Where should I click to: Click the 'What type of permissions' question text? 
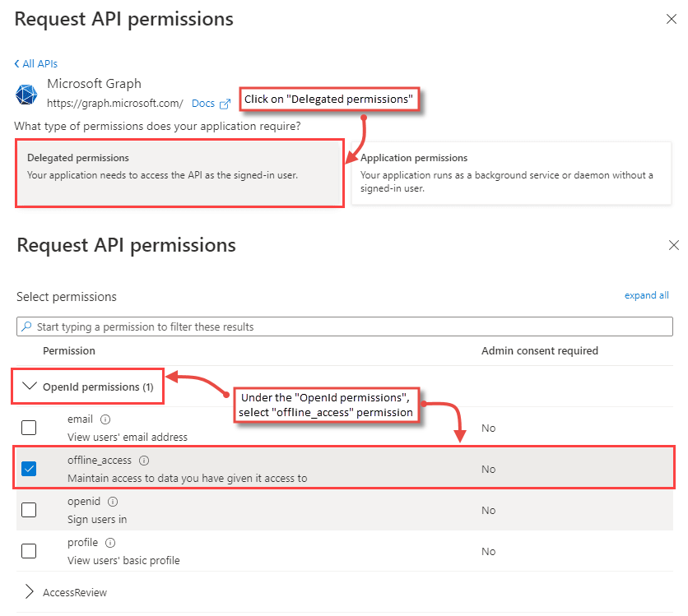pos(157,127)
